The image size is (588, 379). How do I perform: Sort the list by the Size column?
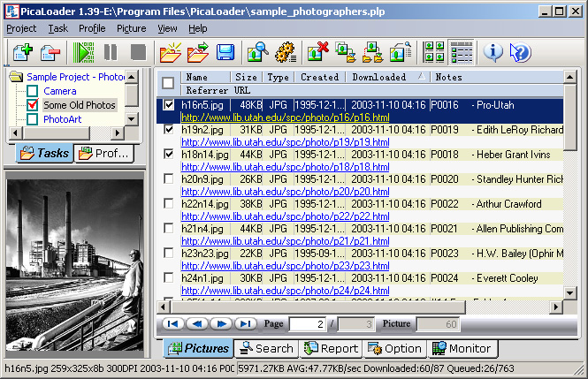pos(247,77)
